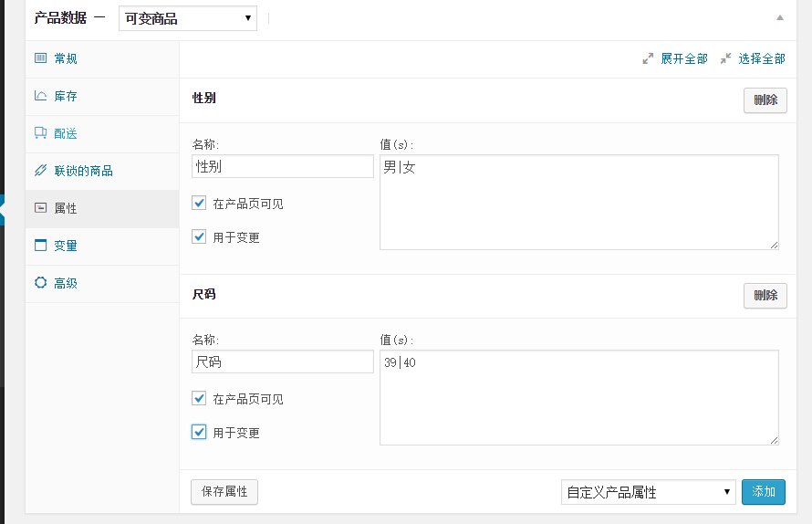This screenshot has width=812, height=524.
Task: Switch to the 高级 tab
Action: tap(102, 284)
